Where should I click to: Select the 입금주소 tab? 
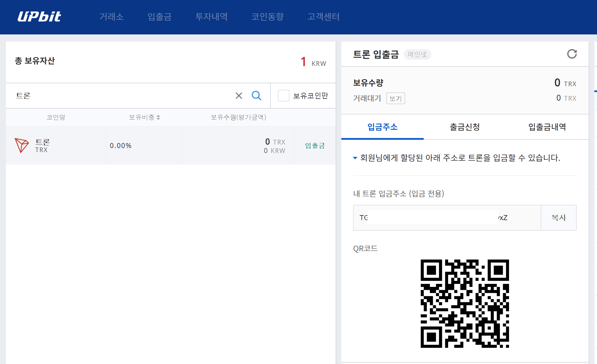(x=382, y=127)
